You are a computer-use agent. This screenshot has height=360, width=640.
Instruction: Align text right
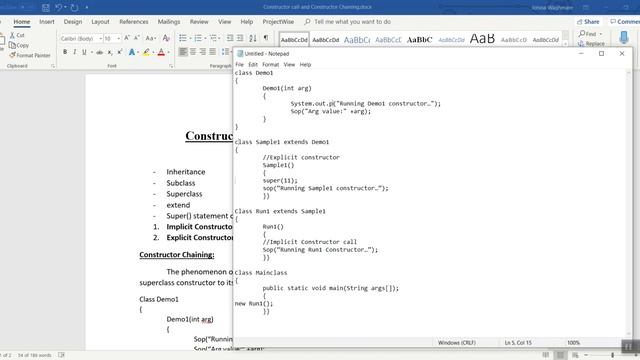203,52
